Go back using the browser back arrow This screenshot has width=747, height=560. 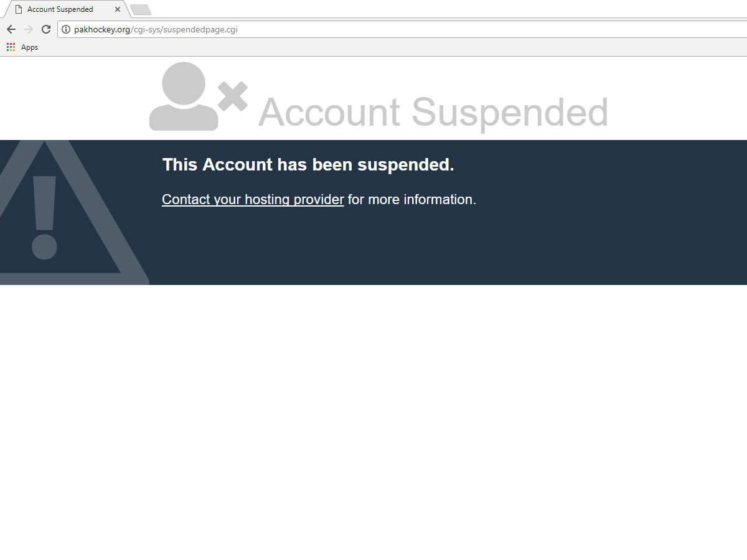point(11,29)
